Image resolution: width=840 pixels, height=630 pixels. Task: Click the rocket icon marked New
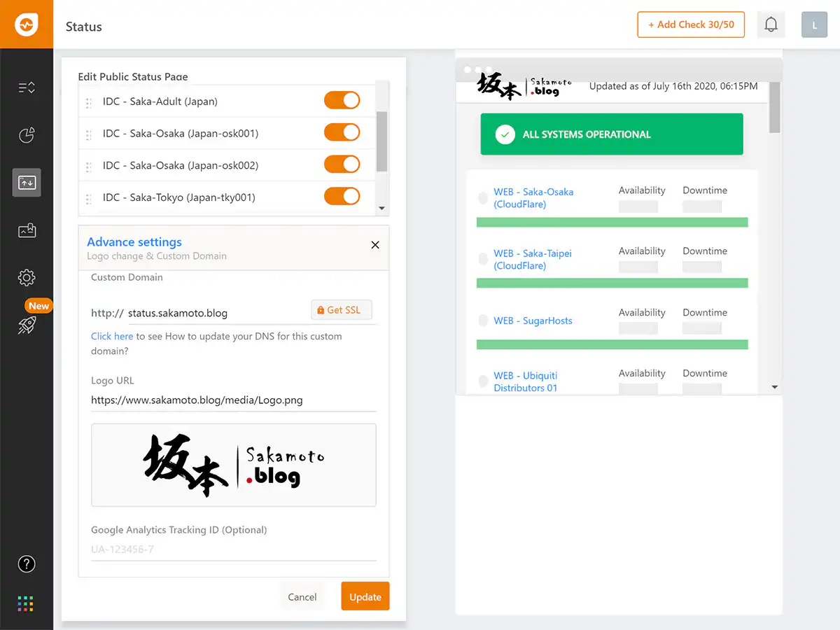pyautogui.click(x=27, y=325)
